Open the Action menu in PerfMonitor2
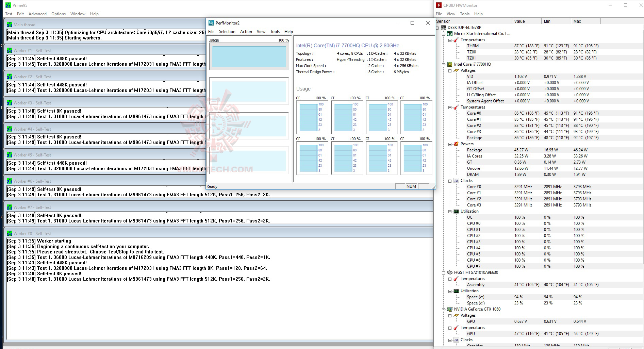 click(x=246, y=32)
